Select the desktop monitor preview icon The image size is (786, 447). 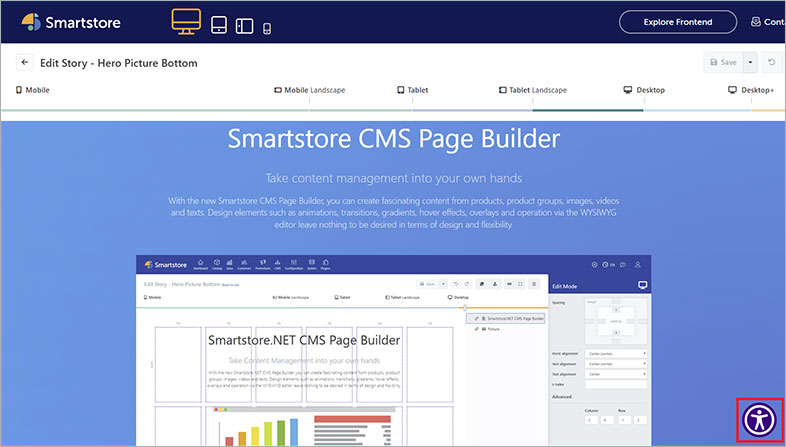pyautogui.click(x=186, y=22)
